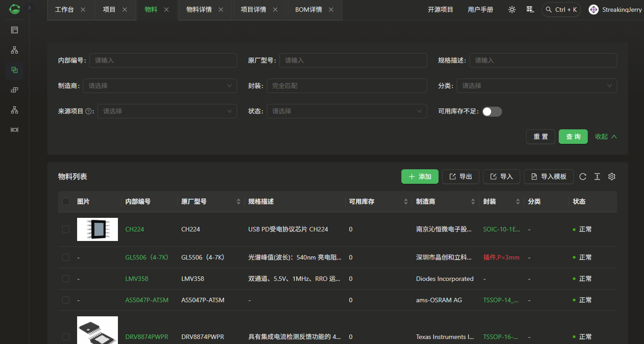Screen dimensions: 644x344
Task: Open the 制造商 dropdown
Action: [x=160, y=86]
